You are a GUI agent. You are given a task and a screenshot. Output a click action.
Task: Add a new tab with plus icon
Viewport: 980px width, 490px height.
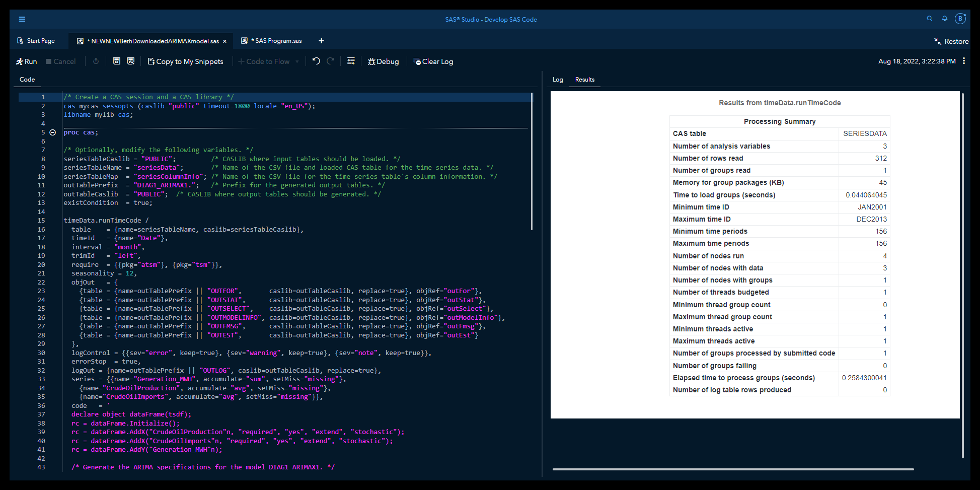click(x=321, y=41)
